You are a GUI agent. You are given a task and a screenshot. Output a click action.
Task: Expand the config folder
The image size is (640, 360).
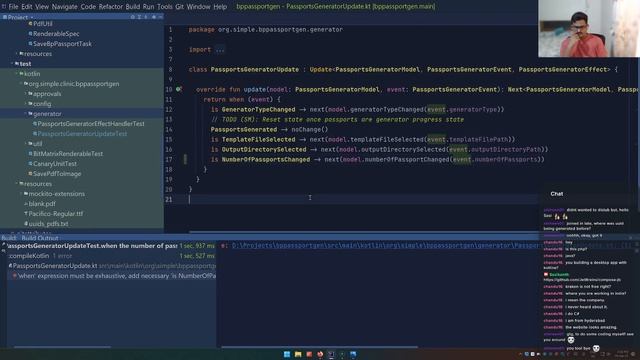(26, 104)
